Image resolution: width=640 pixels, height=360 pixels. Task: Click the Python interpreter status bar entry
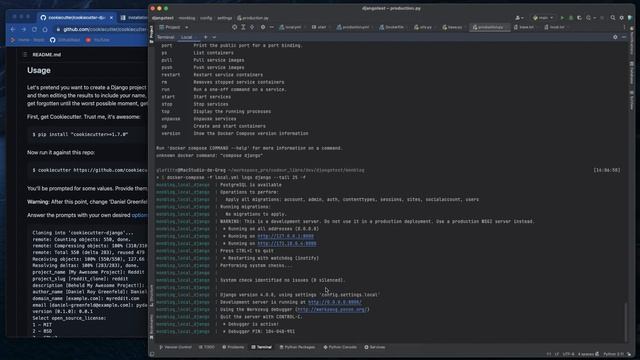[613, 354]
